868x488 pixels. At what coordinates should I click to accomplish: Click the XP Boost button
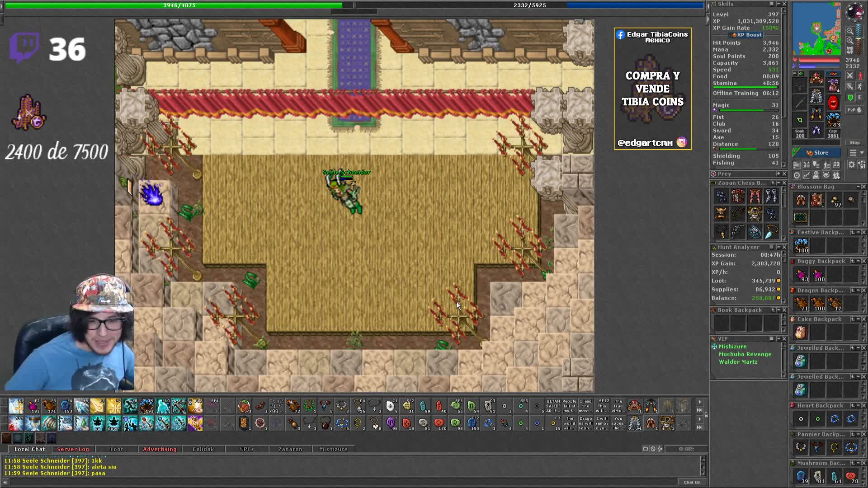[746, 35]
